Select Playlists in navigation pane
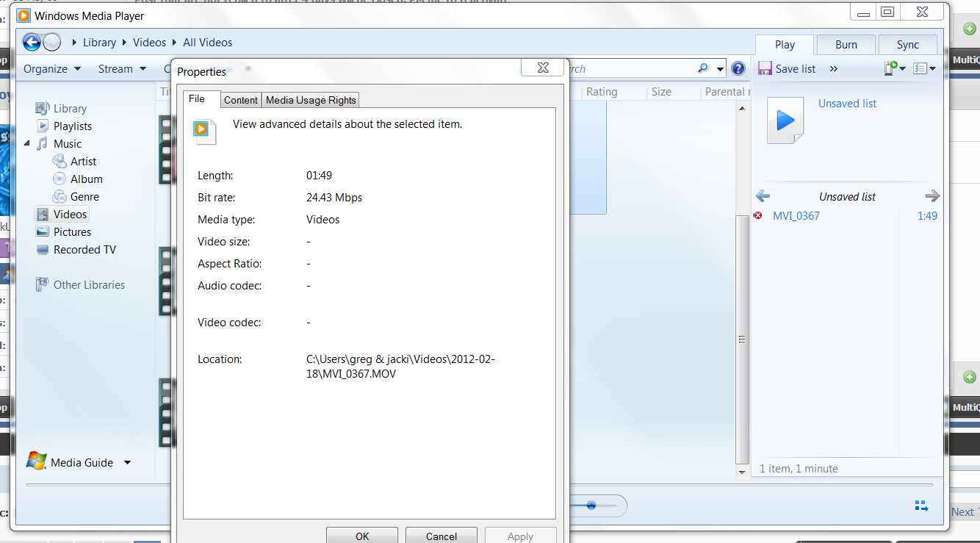This screenshot has height=543, width=980. point(73,126)
